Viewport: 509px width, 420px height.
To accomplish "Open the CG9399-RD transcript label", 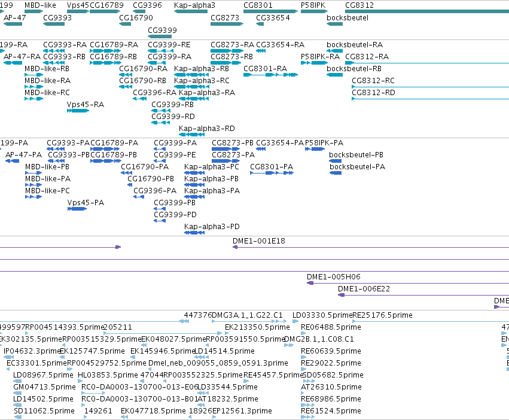I will [173, 116].
